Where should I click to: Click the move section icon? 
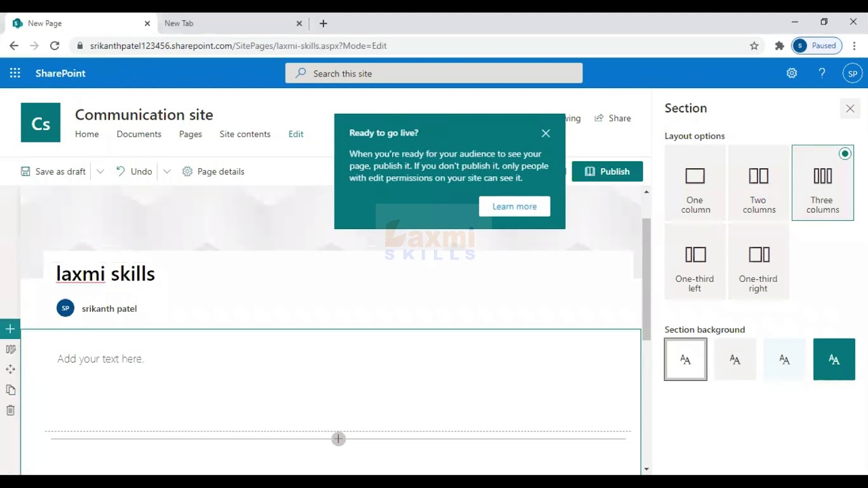[x=10, y=369]
